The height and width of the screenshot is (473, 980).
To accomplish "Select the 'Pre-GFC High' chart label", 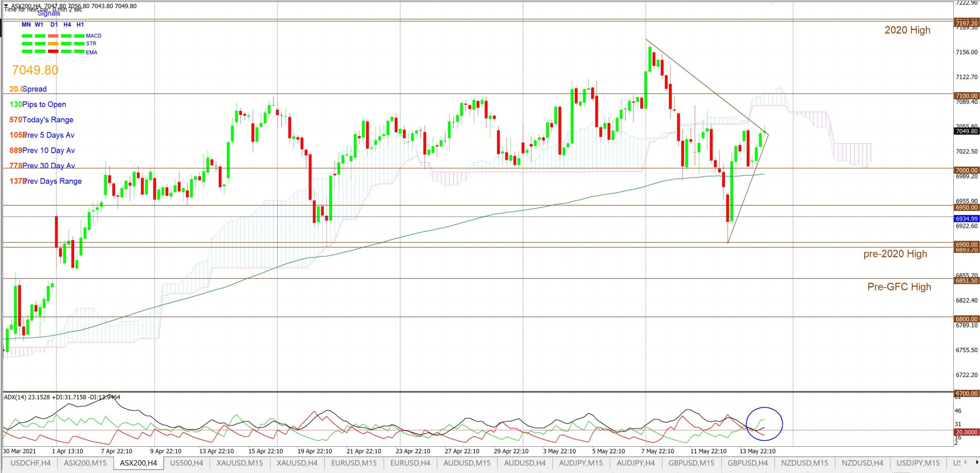I will [899, 287].
